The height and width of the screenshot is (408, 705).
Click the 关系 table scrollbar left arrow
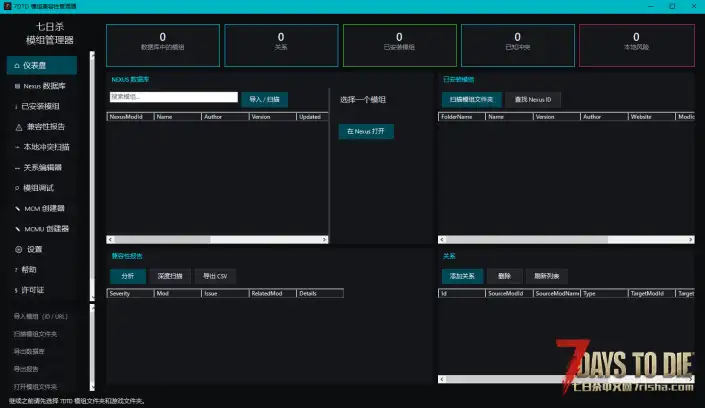[442, 379]
